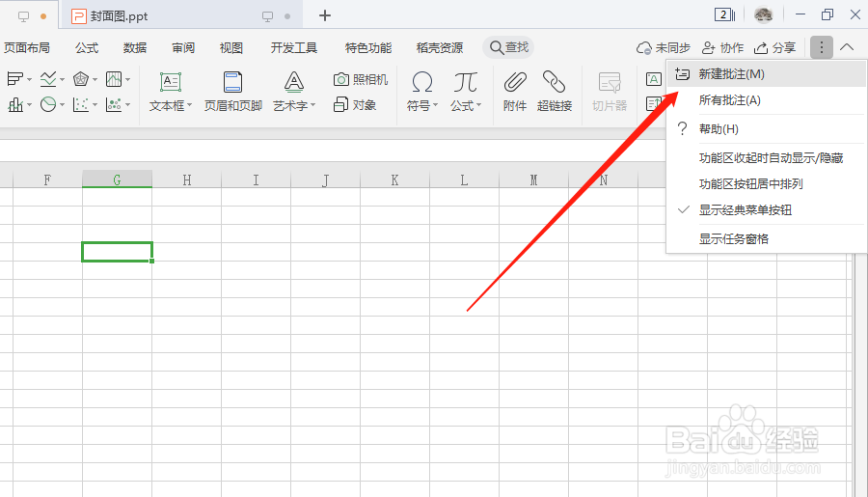Select column G header
This screenshot has width=868, height=497.
(117, 179)
